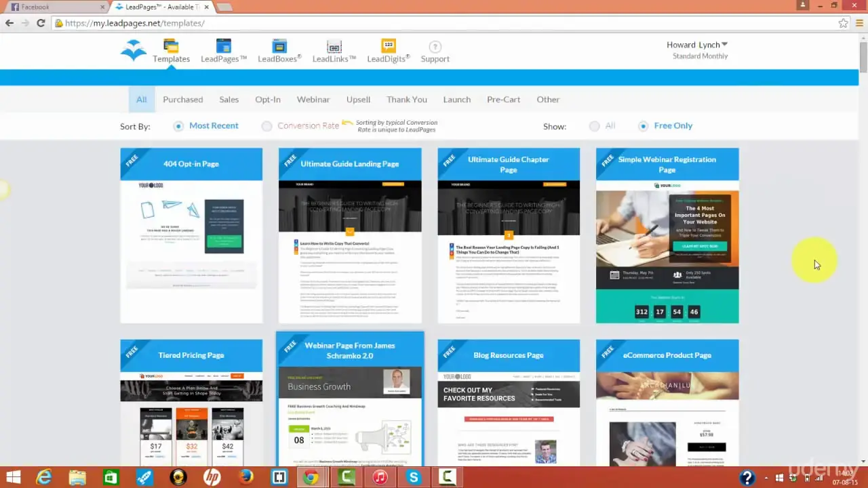Viewport: 868px width, 488px height.
Task: Click the browser back arrow
Action: click(x=9, y=23)
